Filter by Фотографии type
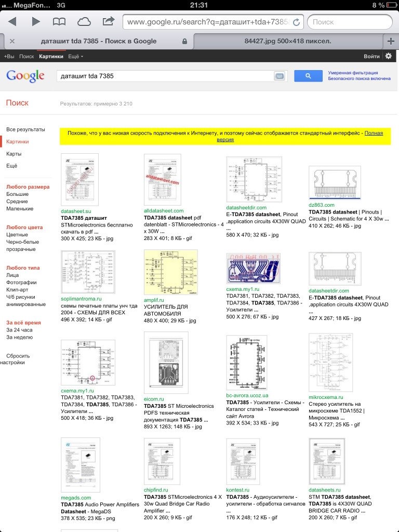The width and height of the screenshot is (399, 532). 21,282
